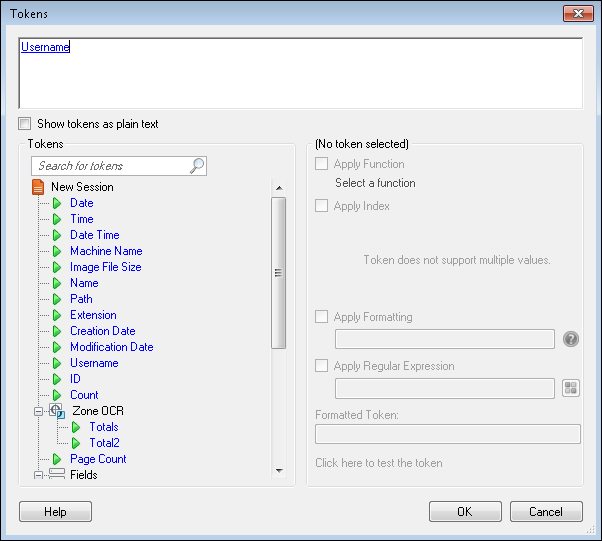This screenshot has width=602, height=541.
Task: Enable Show tokens as plain text
Action: click(x=25, y=124)
